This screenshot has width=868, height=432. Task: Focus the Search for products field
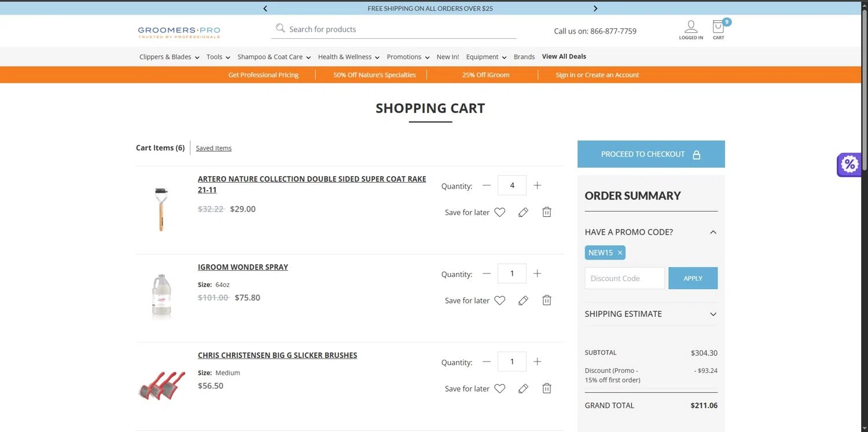coord(393,29)
